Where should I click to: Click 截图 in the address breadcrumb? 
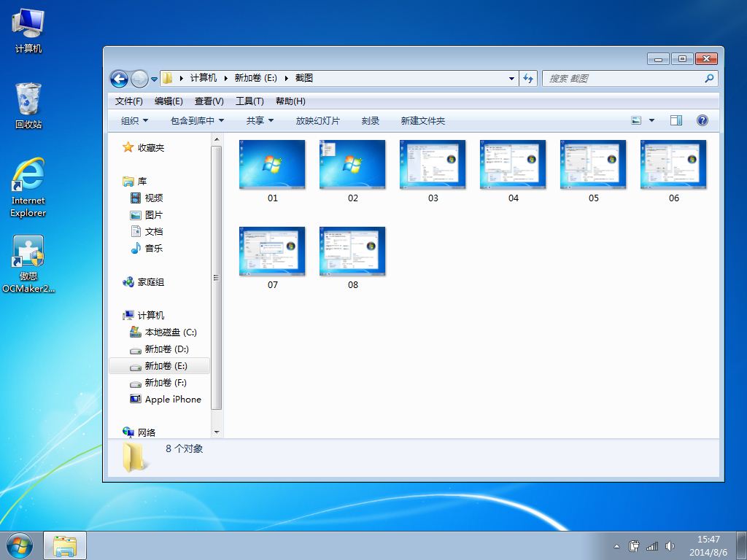(x=304, y=78)
